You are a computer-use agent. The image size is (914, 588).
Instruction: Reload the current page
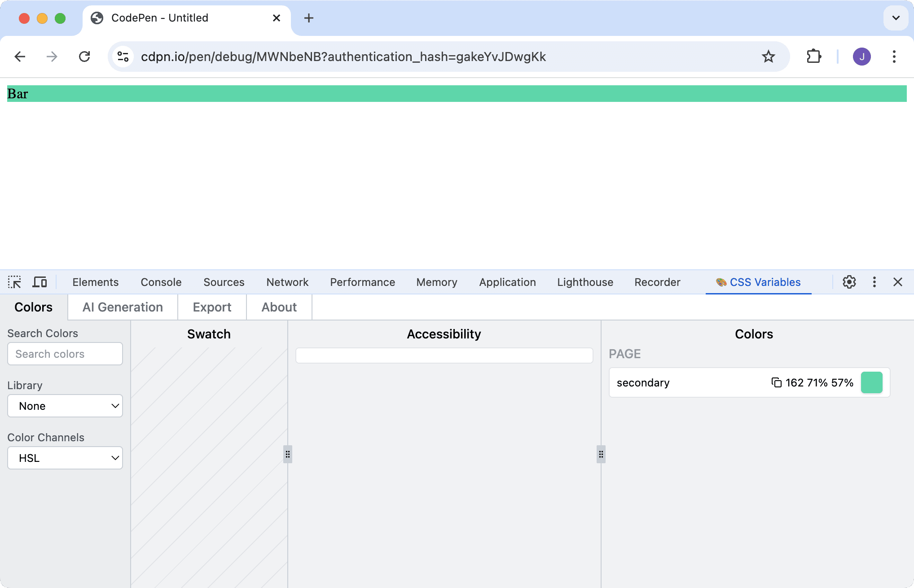[x=84, y=57]
